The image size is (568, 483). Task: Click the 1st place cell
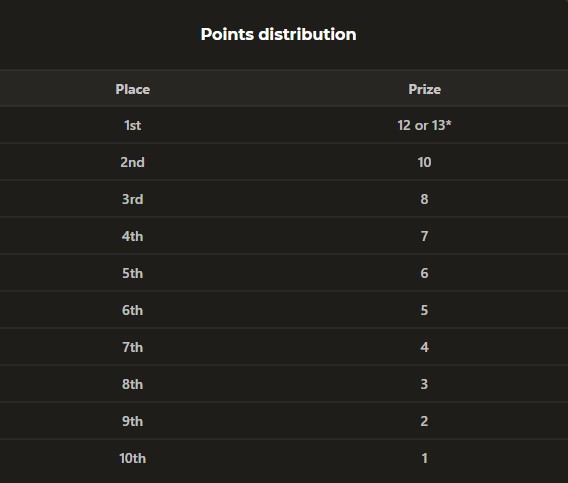coord(133,125)
